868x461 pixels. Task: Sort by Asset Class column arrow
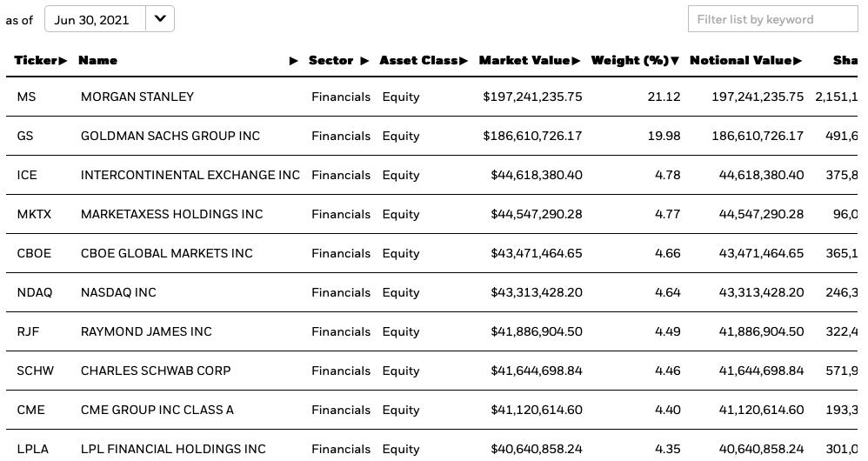464,61
